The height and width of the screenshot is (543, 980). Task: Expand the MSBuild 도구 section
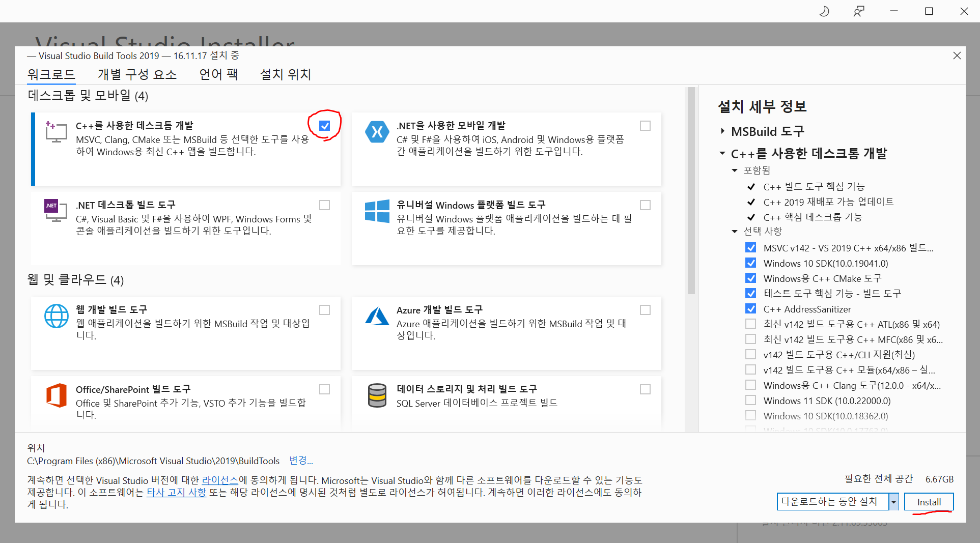point(722,131)
